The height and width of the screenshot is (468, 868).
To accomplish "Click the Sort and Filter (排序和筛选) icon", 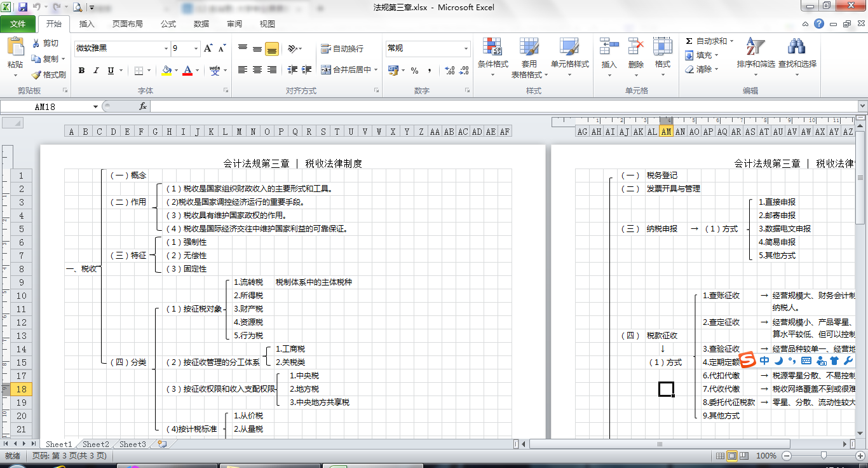I will [x=755, y=48].
